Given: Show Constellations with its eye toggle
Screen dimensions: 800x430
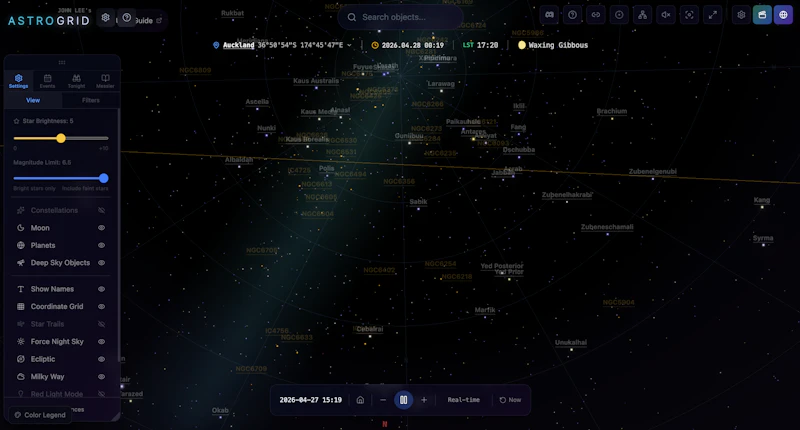Looking at the screenshot, I should click(x=102, y=210).
